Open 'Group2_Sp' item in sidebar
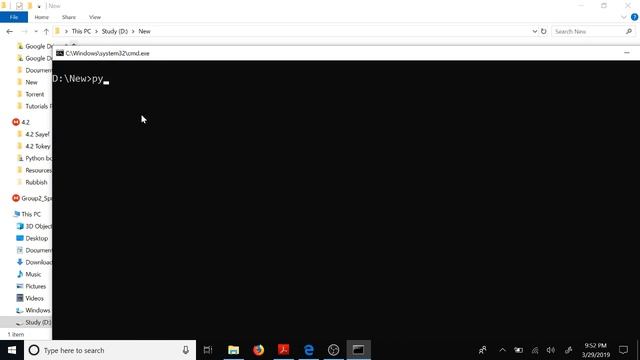 pos(32,198)
